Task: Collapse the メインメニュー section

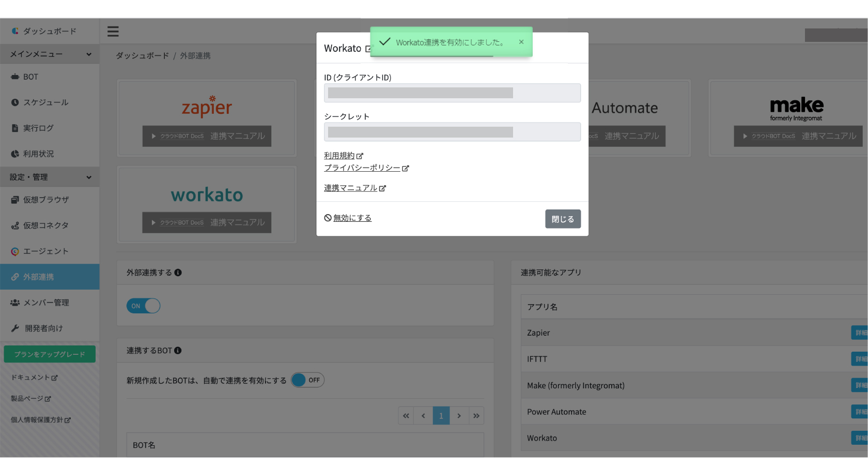Action: click(x=50, y=54)
